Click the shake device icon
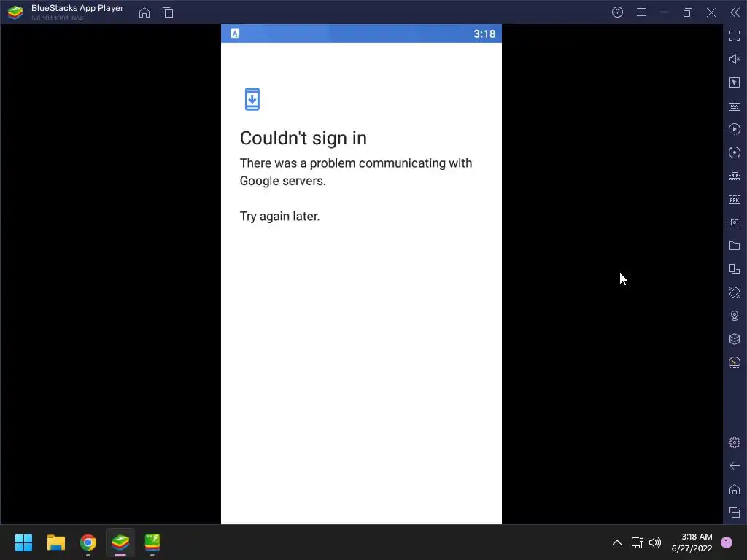 (735, 292)
